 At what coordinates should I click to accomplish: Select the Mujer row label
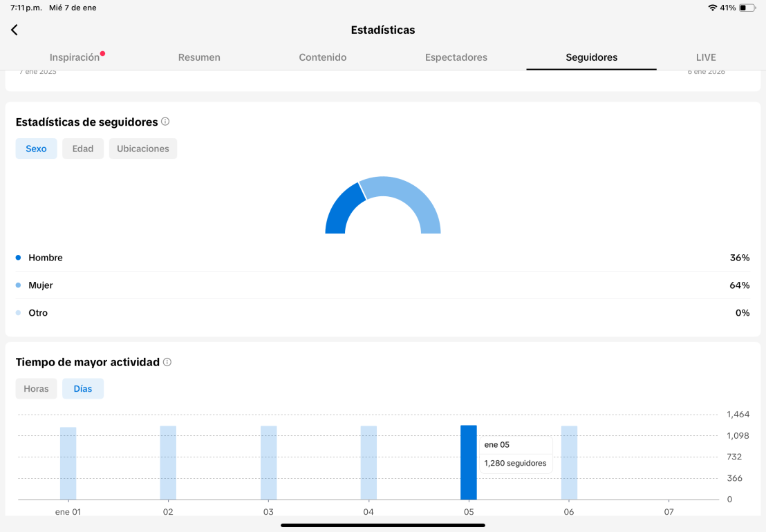(41, 285)
